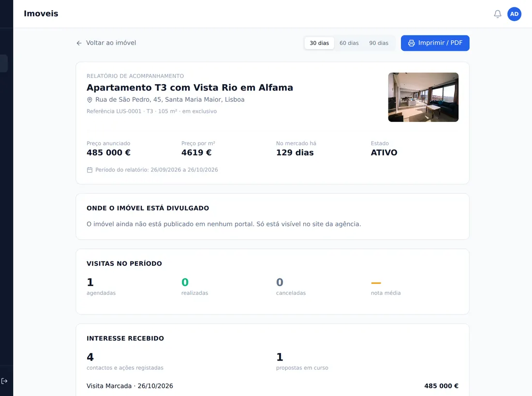Screen dimensions: 532x396
Task: Click the map pin icon beside the address
Action: click(x=89, y=100)
